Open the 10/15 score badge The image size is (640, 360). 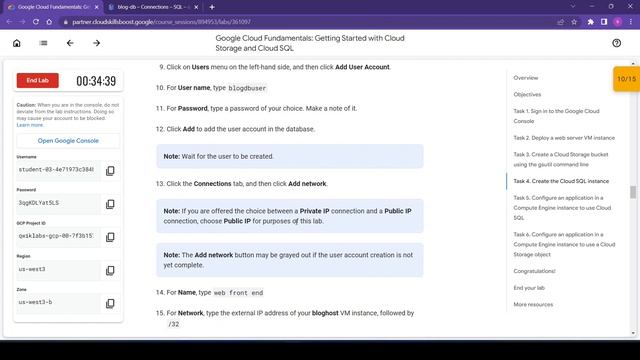click(627, 79)
